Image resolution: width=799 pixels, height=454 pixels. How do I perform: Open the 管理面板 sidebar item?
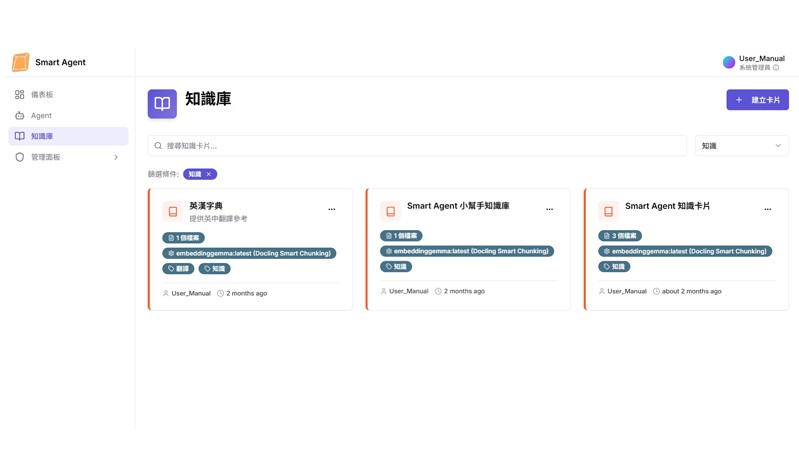68,157
